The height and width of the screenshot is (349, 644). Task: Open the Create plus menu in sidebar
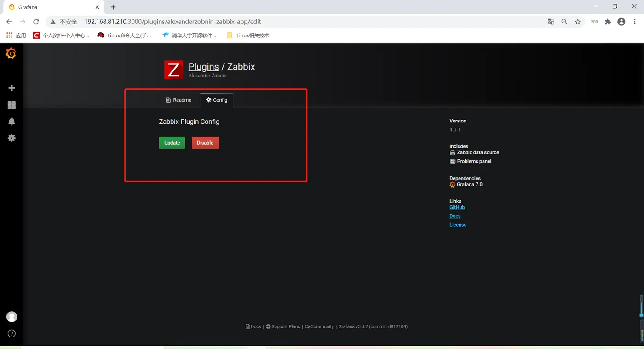(x=11, y=88)
